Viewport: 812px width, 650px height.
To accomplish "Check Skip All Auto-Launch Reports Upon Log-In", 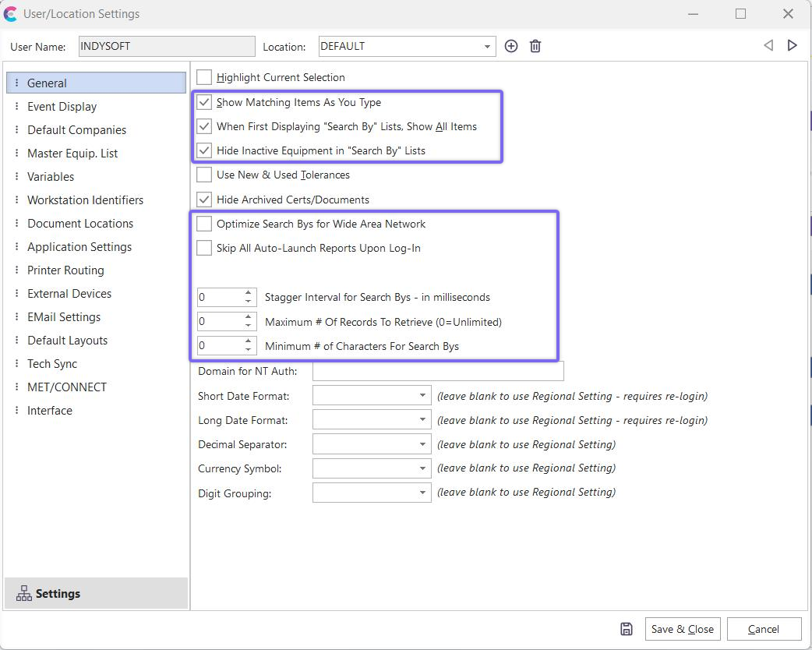I will [x=204, y=248].
